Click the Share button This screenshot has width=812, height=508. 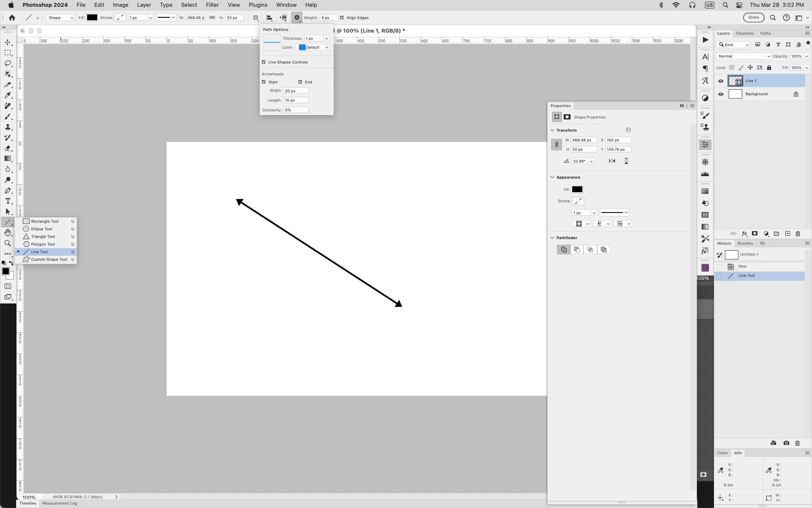[x=753, y=18]
